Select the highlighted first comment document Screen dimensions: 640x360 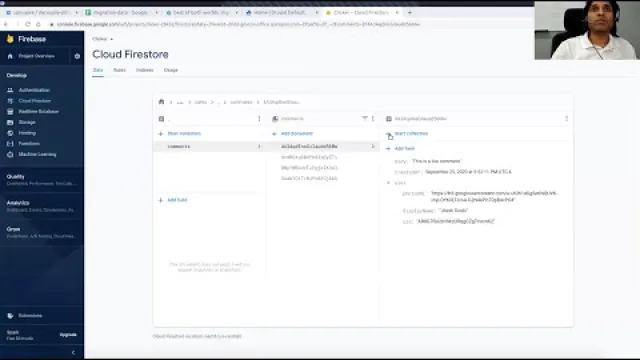coord(324,146)
